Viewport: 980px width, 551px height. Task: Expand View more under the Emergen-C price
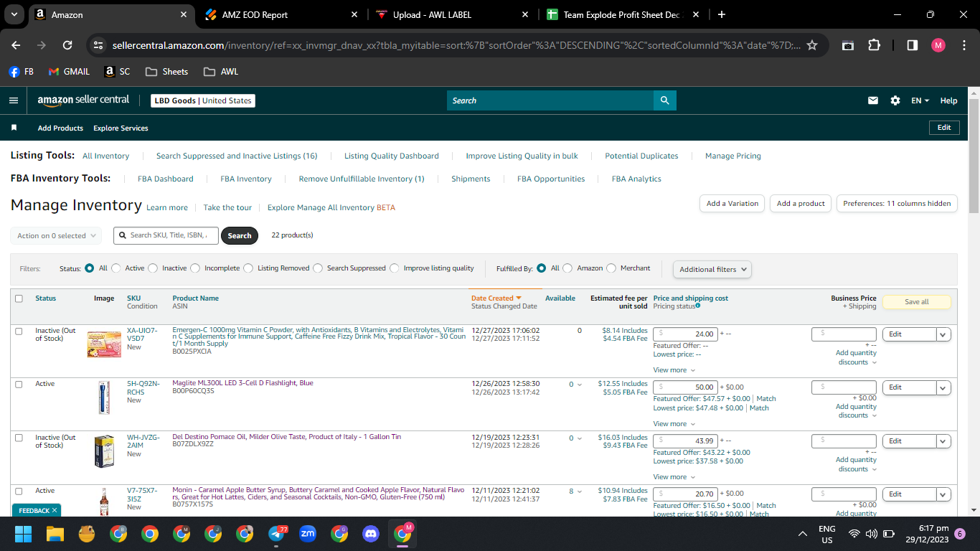coord(674,370)
